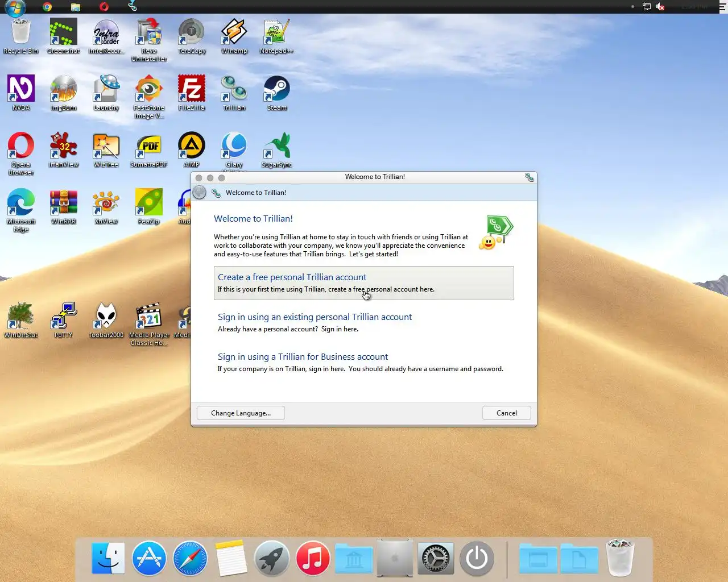Open the dock folder with the window glyph

point(537,559)
